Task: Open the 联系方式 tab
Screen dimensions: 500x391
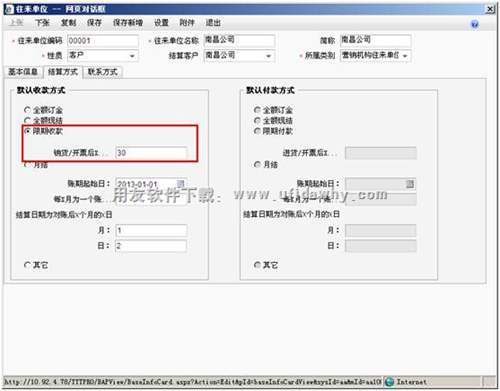Action: click(x=103, y=72)
